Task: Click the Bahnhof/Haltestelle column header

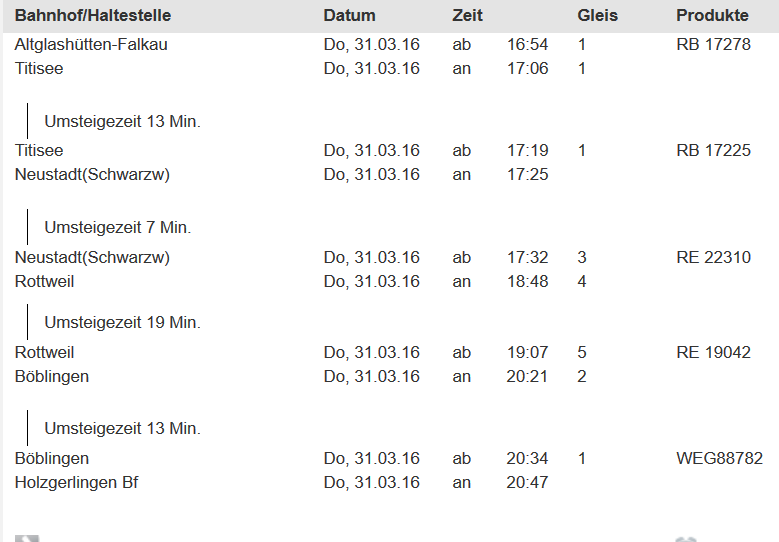Action: [93, 16]
